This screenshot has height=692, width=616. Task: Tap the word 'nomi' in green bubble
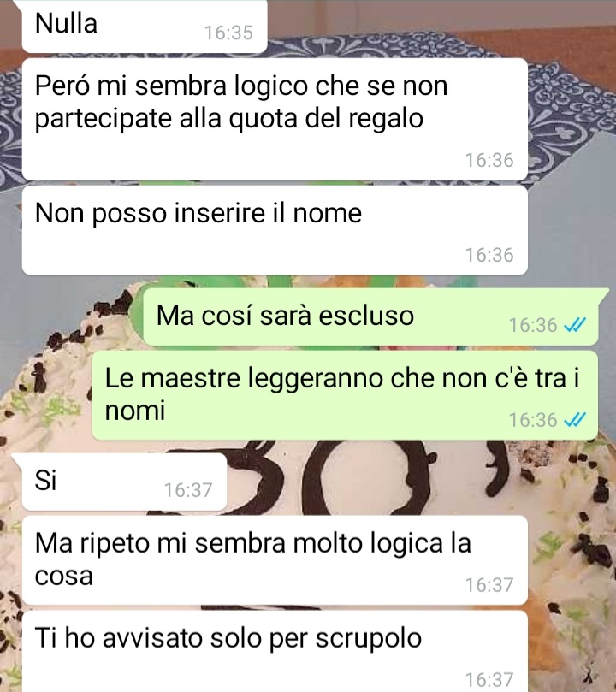[135, 411]
